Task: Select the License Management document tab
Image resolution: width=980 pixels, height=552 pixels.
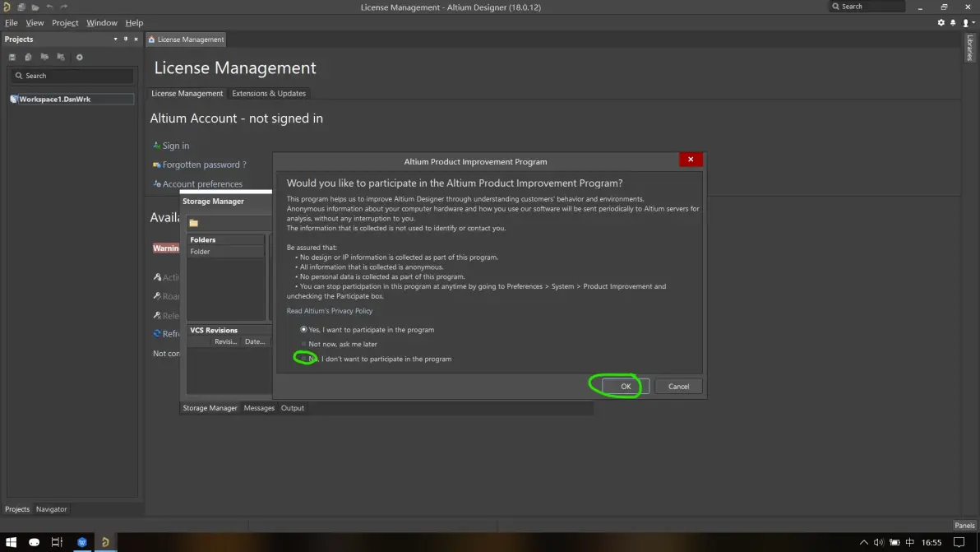Action: [186, 39]
